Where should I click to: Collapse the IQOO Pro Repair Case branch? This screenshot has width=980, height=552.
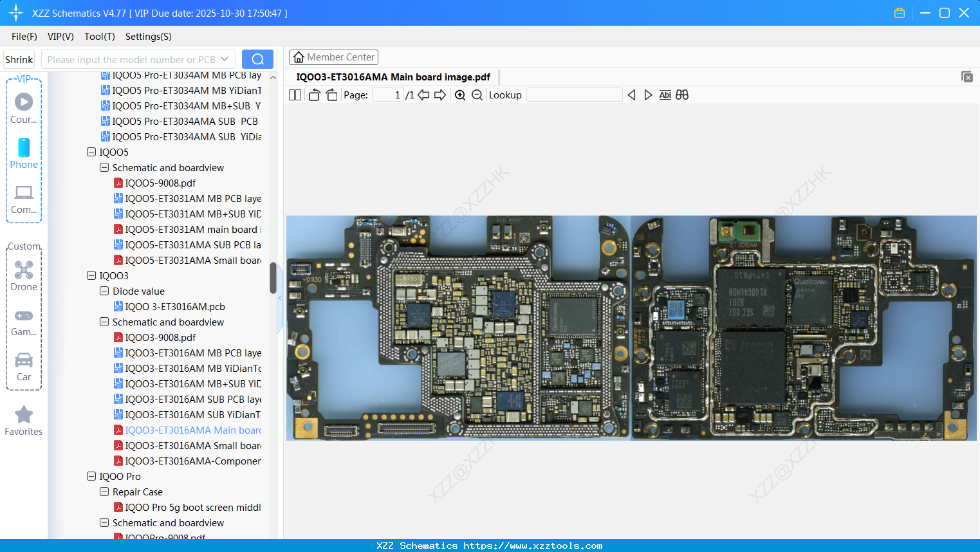click(x=104, y=492)
